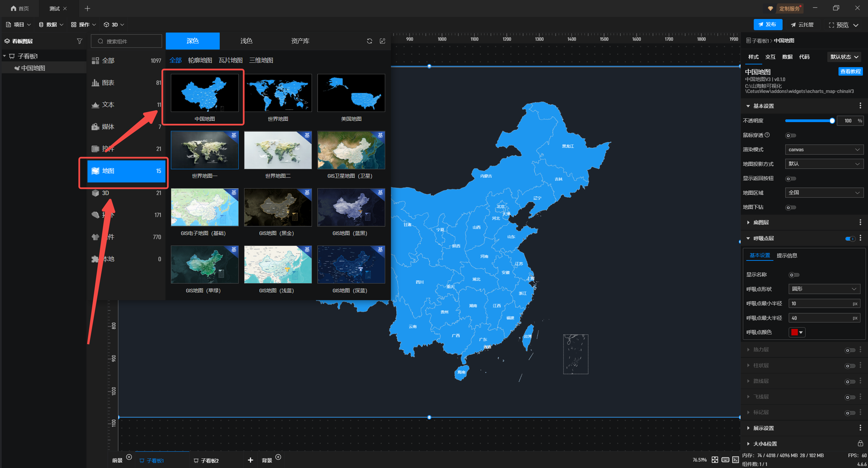The width and height of the screenshot is (868, 468).
Task: Enable the map drill-down switch
Action: [x=790, y=207]
